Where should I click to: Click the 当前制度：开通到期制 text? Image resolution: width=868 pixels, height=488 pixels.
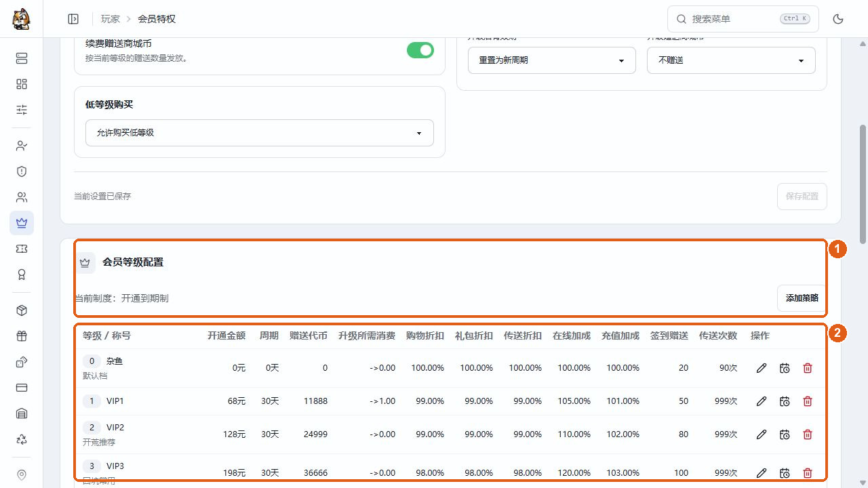coord(121,298)
